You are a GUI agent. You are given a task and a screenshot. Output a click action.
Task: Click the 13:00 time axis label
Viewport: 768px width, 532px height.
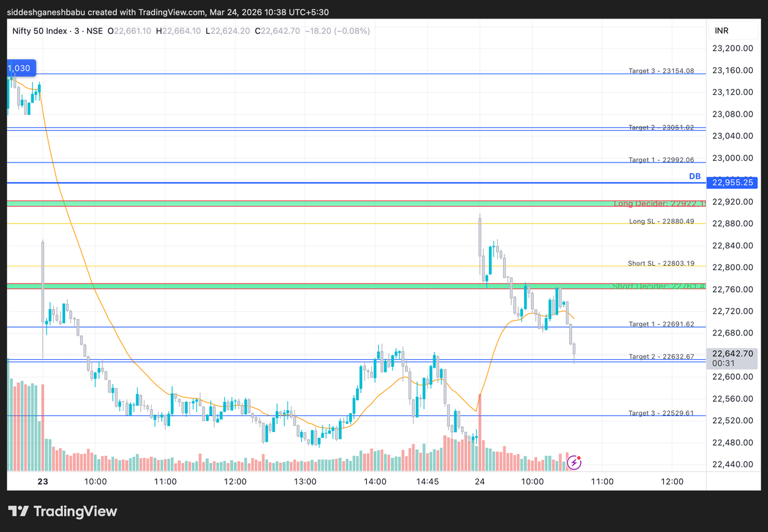(305, 481)
